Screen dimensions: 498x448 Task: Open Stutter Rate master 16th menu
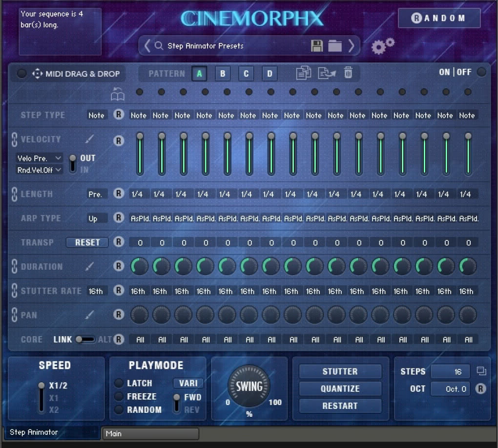(97, 291)
